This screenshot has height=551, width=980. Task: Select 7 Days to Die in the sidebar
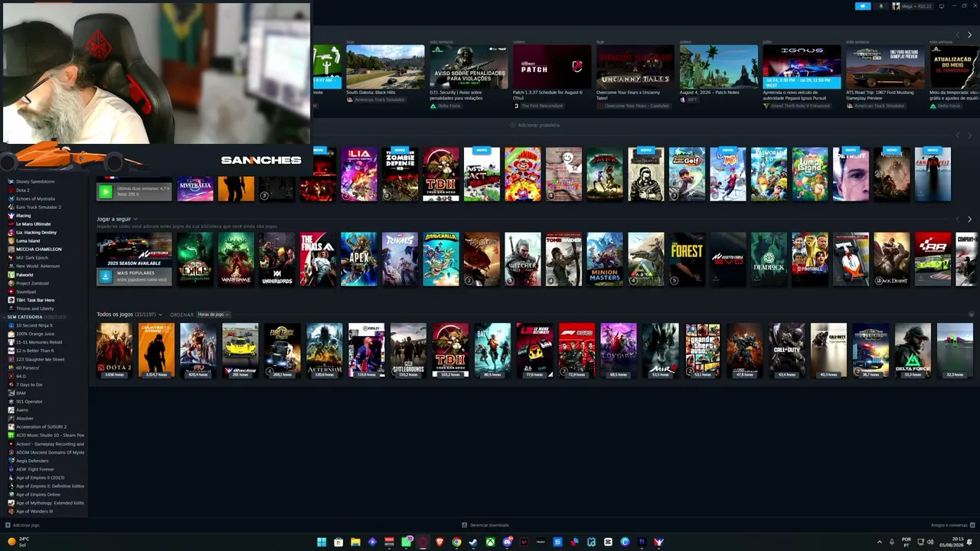click(x=29, y=384)
